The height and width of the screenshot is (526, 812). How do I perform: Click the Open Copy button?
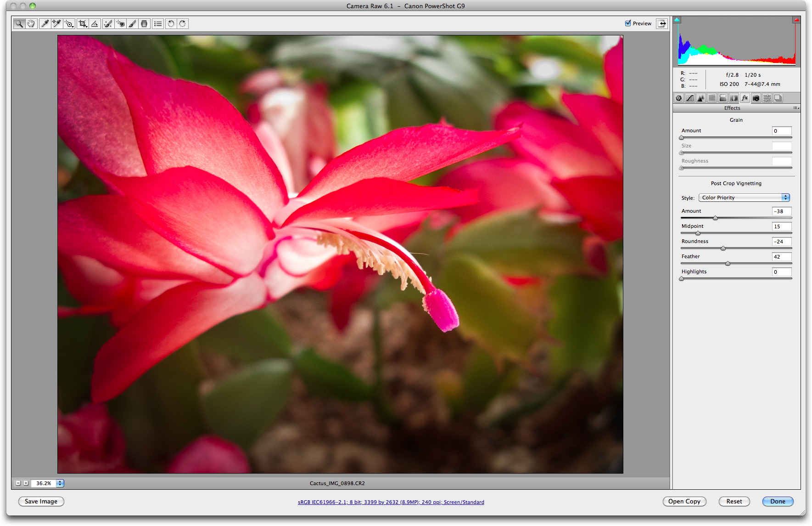click(684, 502)
